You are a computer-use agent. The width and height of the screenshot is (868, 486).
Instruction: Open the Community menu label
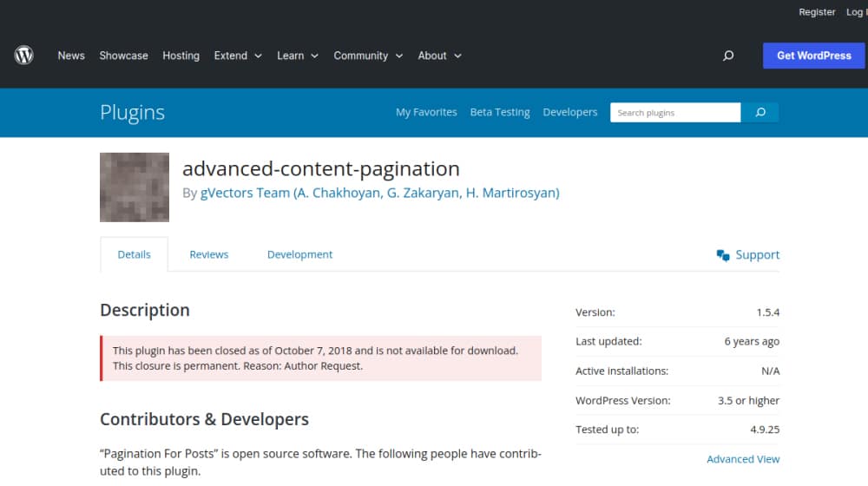(361, 56)
